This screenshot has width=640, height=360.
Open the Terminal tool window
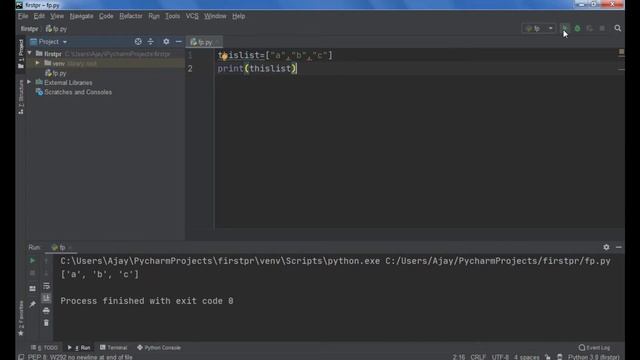click(x=114, y=348)
